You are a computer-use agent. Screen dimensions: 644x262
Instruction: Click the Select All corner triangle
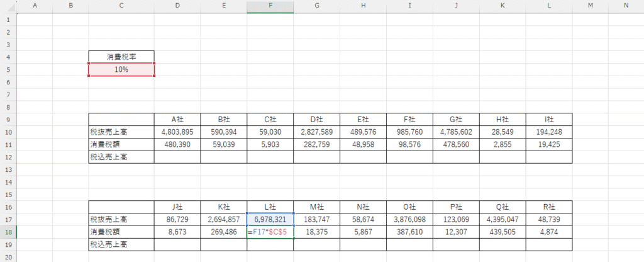[x=8, y=6]
